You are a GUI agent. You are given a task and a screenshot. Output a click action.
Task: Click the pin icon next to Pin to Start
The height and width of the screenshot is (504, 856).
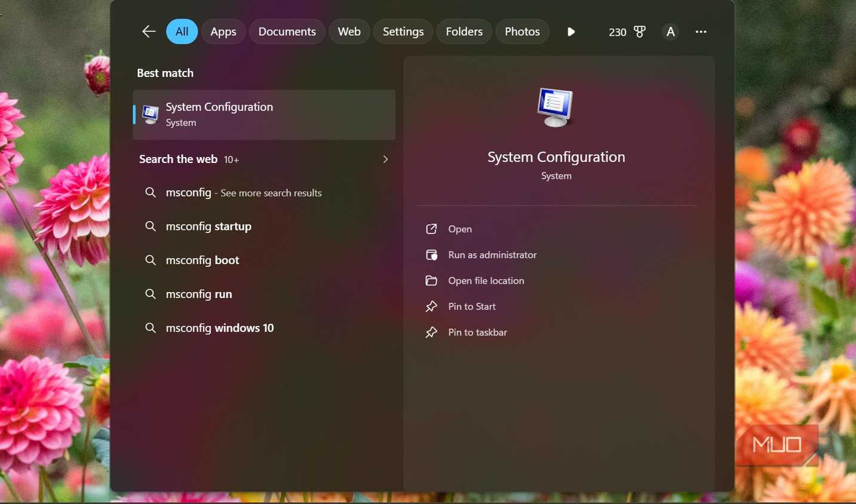(431, 306)
